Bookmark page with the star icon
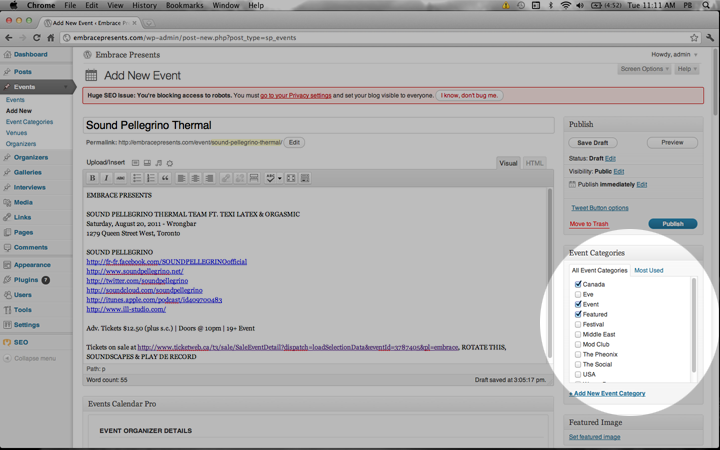 coord(693,38)
